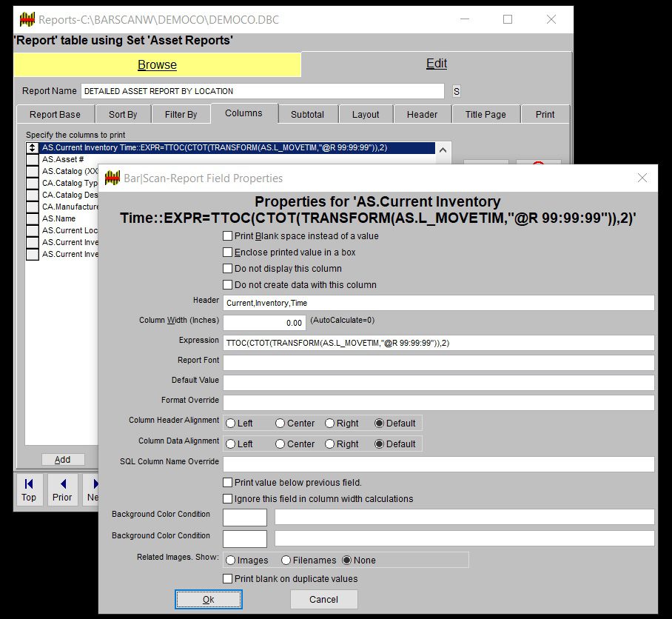Screen dimensions: 672x619
Task: Check Enclose printed value in a box
Action: 289,252
